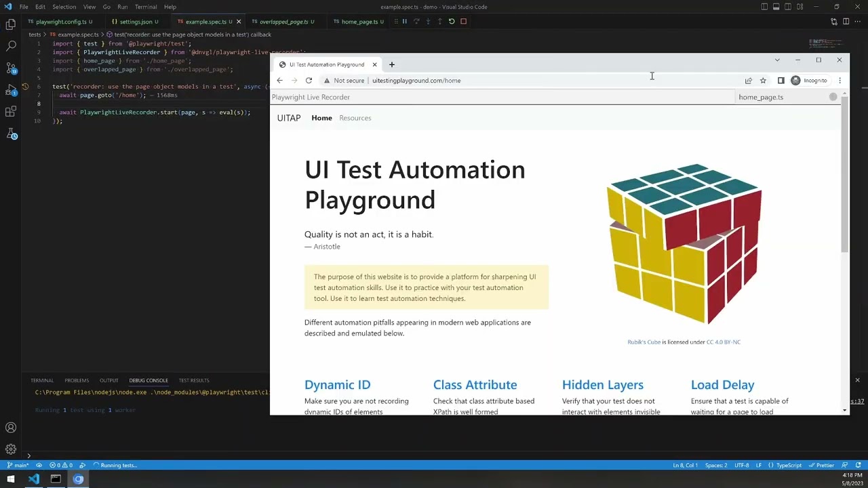The width and height of the screenshot is (868, 488).
Task: Open Chrome three-dot menu
Action: tap(840, 81)
